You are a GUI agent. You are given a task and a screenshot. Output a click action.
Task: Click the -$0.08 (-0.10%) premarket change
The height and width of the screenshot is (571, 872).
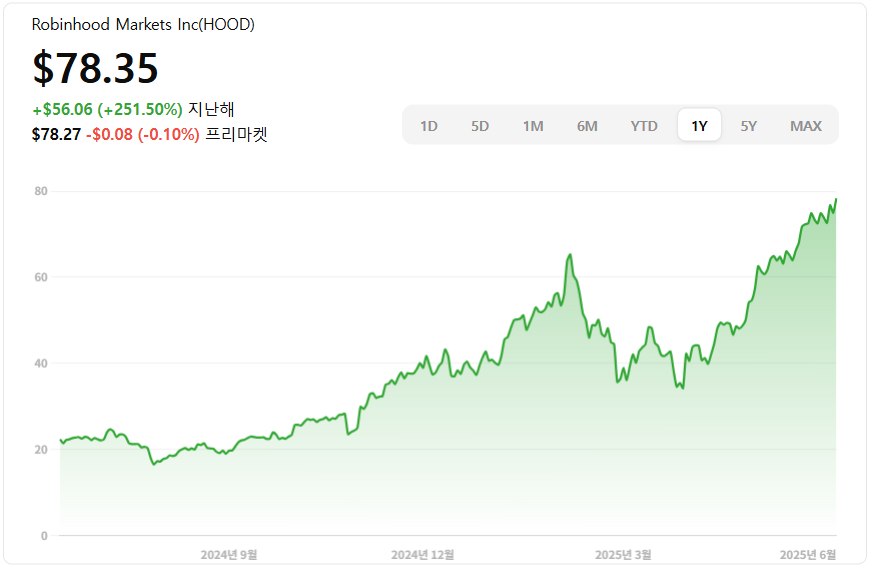(143, 134)
